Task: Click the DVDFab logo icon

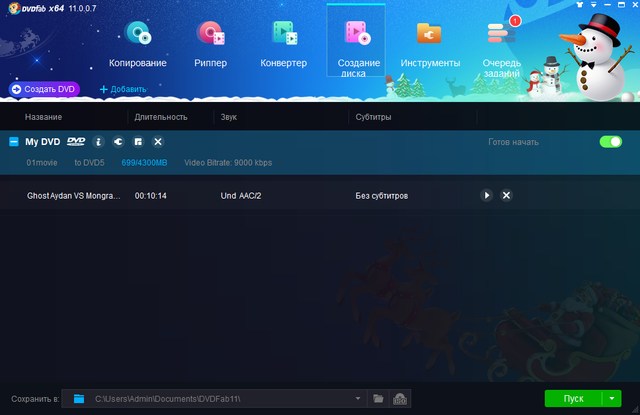Action: tap(14, 8)
